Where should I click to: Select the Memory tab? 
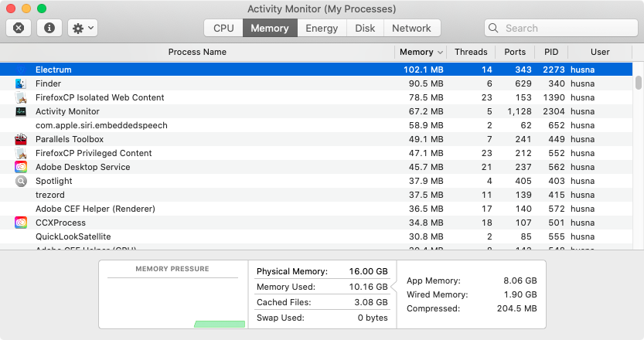[x=270, y=28]
